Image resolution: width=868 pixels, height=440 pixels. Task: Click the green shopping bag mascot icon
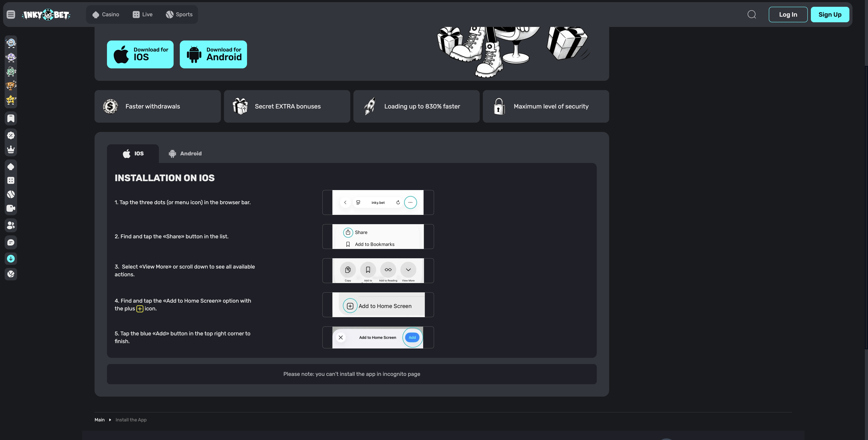click(11, 71)
